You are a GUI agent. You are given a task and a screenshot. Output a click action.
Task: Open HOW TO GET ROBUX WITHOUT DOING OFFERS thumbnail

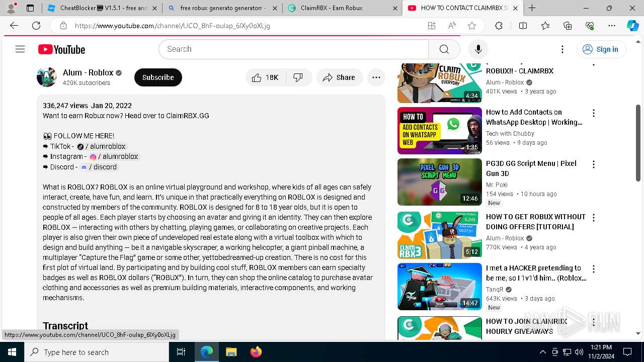(x=439, y=235)
